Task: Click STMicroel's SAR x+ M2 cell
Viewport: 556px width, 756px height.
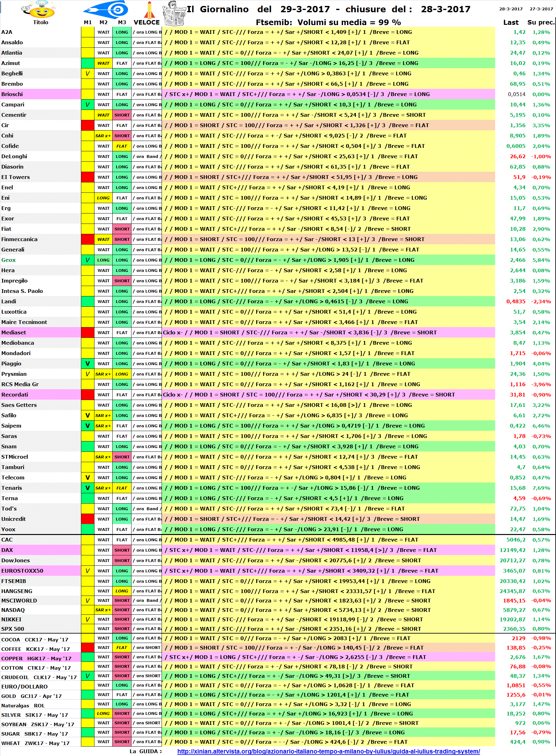Action: point(103,456)
